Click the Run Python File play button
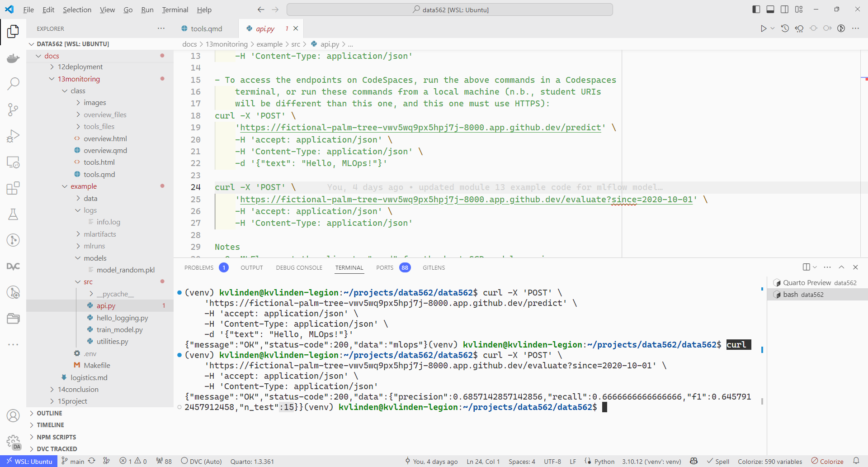 763,29
